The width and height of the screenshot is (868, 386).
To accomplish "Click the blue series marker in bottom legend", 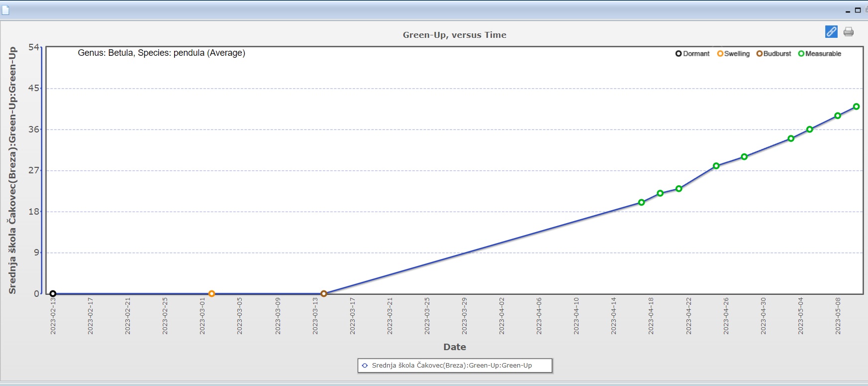I will click(x=365, y=366).
